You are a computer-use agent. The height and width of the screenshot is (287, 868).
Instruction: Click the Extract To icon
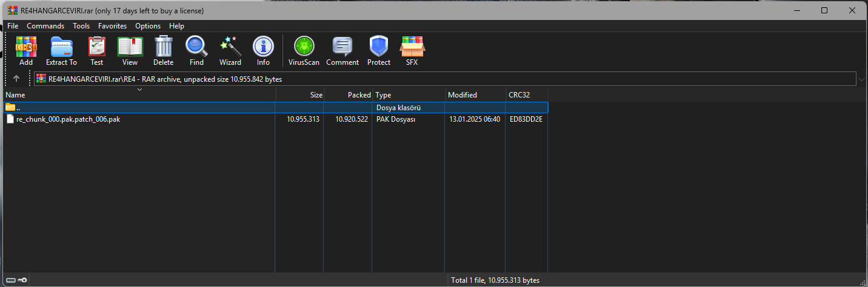(x=61, y=50)
